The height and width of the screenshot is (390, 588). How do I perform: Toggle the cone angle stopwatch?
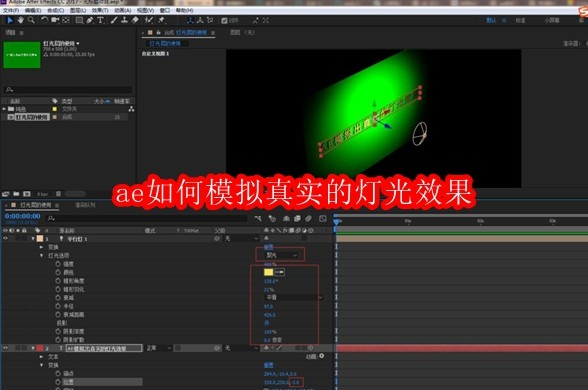pos(58,280)
